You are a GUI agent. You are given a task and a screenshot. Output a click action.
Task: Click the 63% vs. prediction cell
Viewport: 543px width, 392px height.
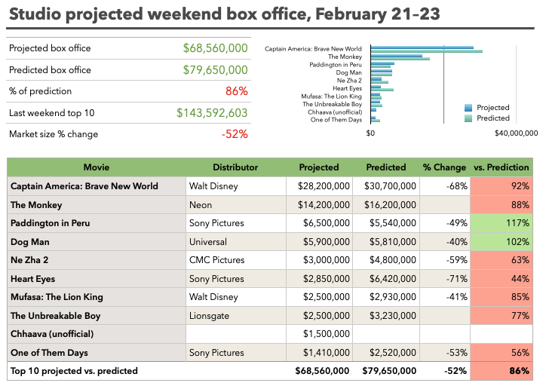click(x=502, y=260)
